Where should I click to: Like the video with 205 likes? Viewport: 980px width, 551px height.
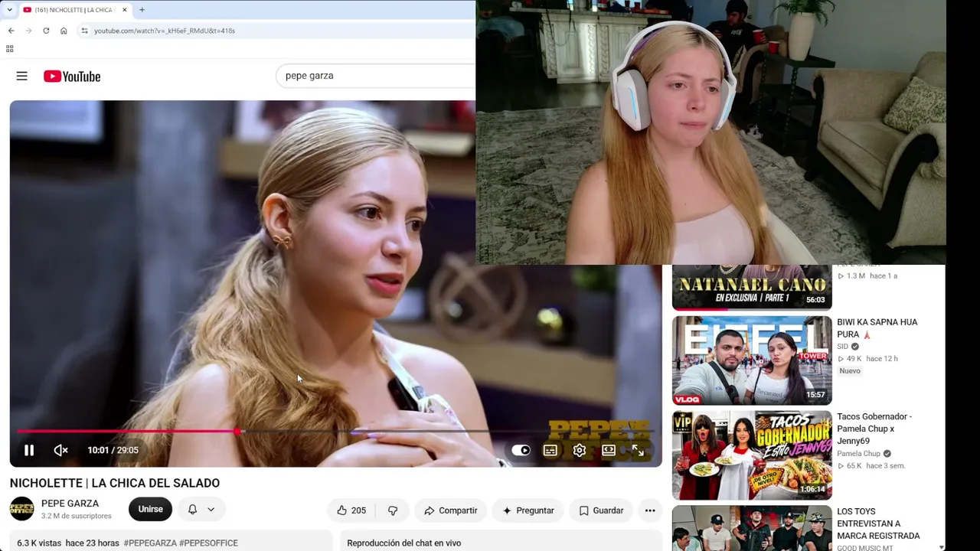pos(351,510)
